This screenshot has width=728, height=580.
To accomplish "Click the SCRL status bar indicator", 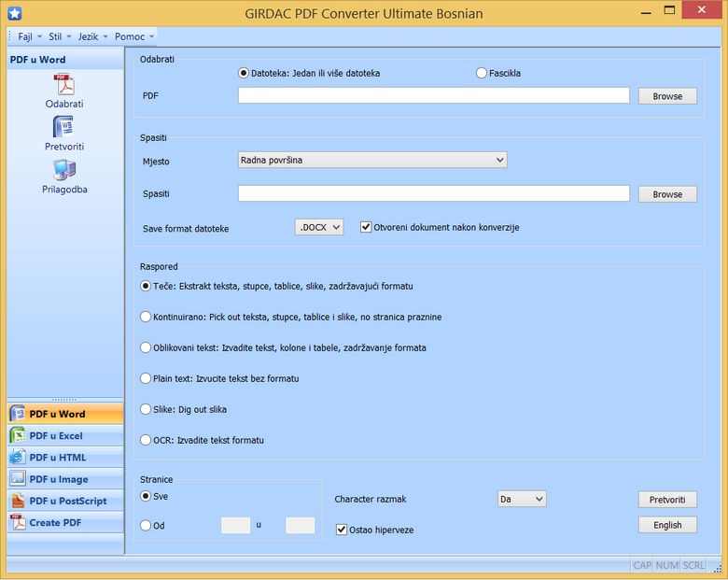I will [x=693, y=565].
